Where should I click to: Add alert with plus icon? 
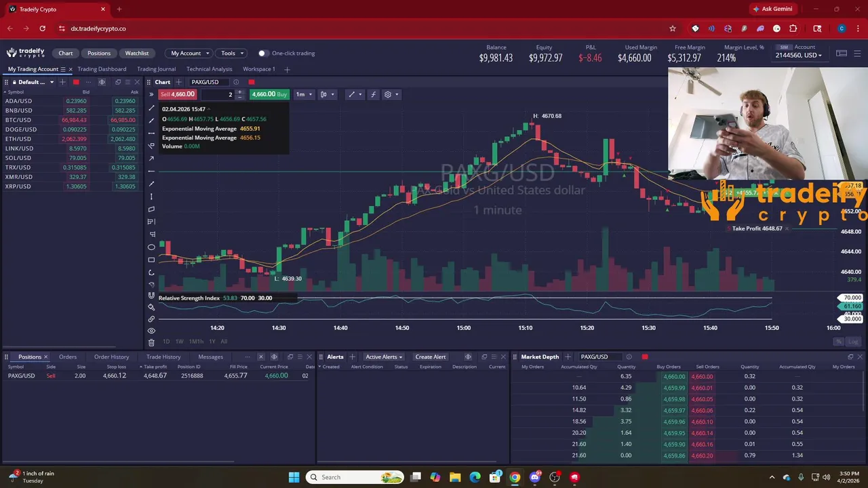[352, 357]
